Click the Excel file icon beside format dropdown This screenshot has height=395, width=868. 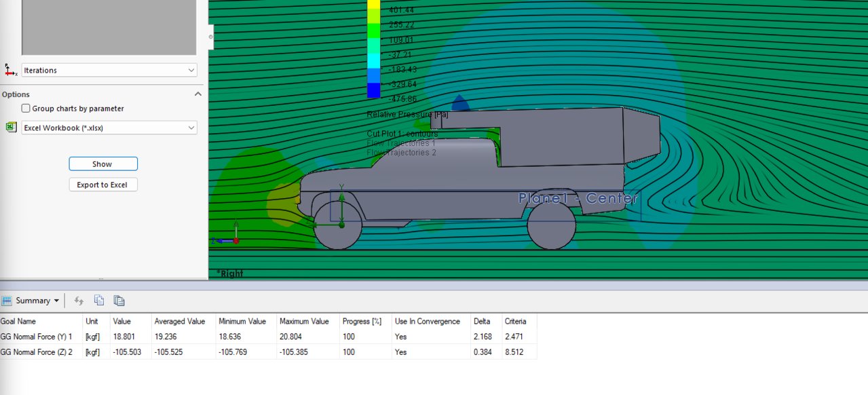10,128
